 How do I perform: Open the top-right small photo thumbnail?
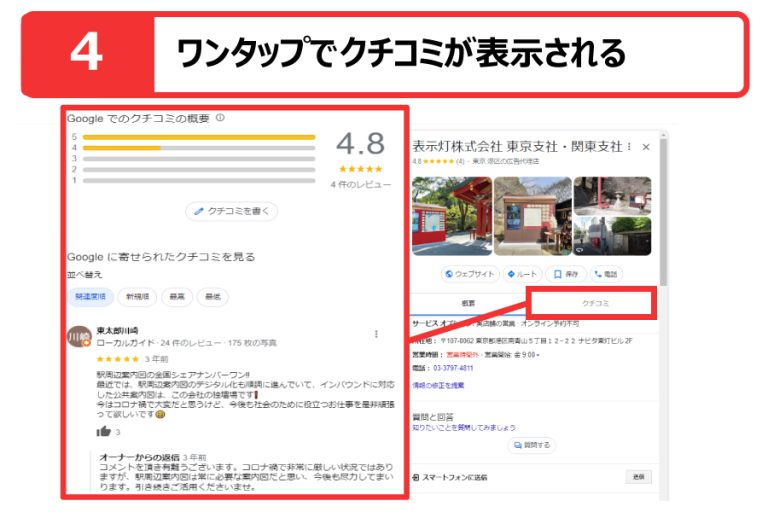(612, 196)
